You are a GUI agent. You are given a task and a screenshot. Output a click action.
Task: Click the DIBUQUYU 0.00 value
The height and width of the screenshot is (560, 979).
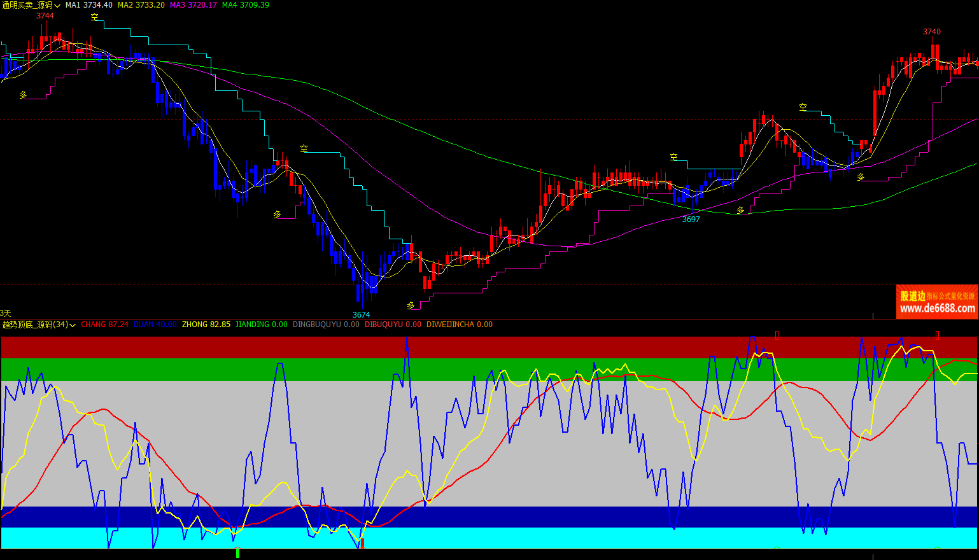393,325
